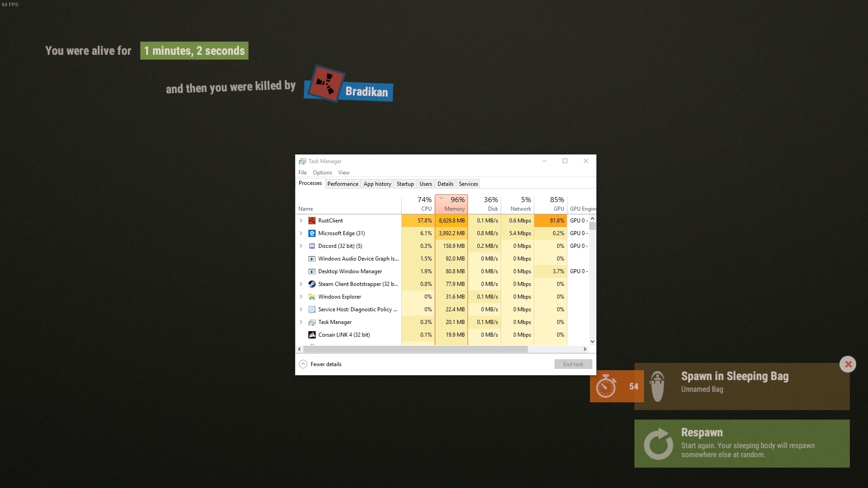This screenshot has height=488, width=868.
Task: Switch to the Details tab
Action: [x=445, y=184]
